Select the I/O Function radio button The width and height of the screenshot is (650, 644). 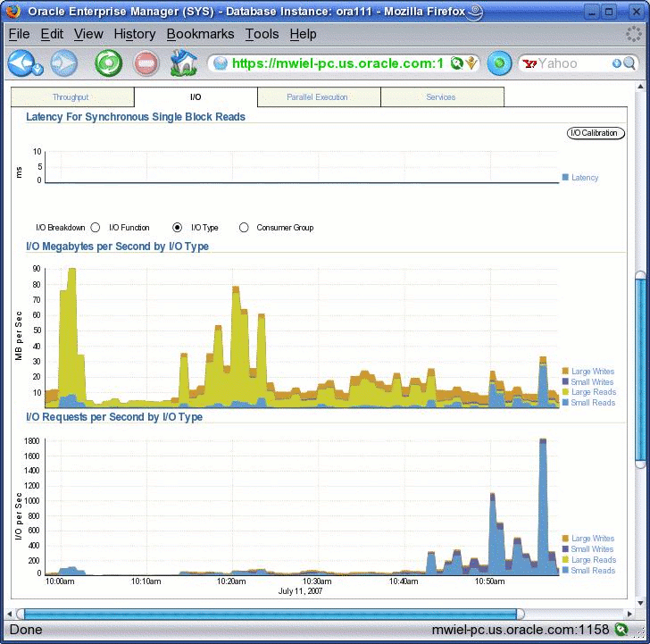(96, 228)
